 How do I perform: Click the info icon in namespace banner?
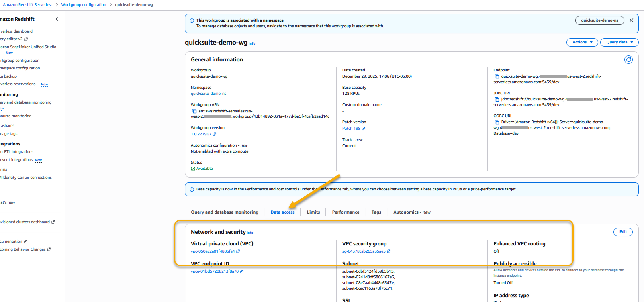[x=192, y=20]
